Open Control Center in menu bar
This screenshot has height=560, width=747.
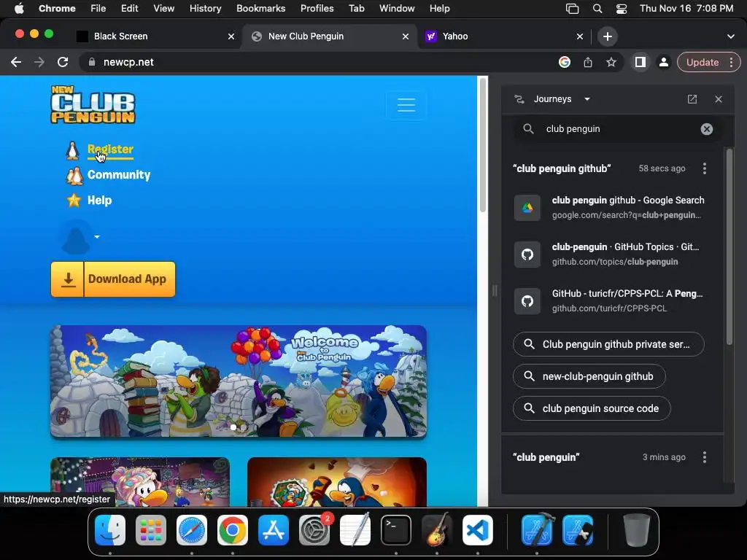pos(622,8)
